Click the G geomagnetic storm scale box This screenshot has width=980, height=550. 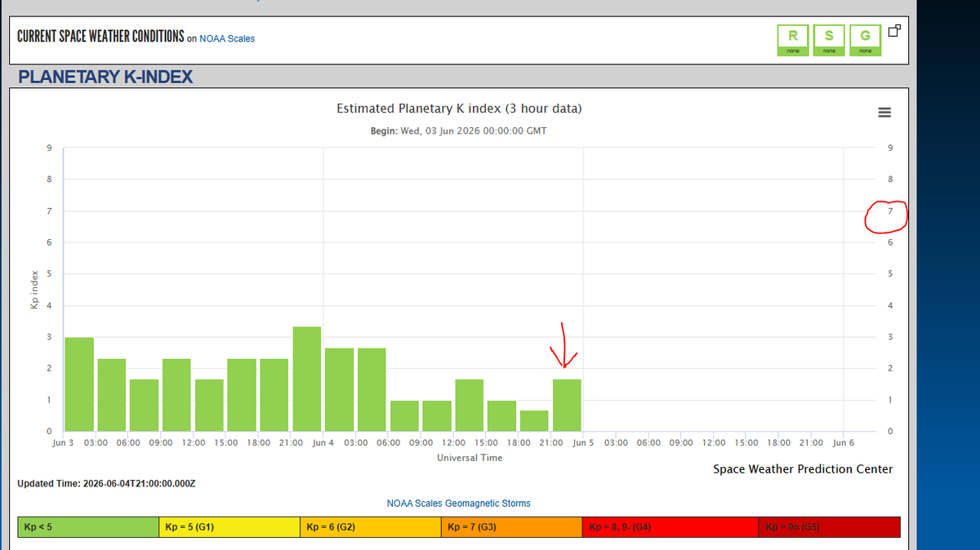tap(866, 40)
